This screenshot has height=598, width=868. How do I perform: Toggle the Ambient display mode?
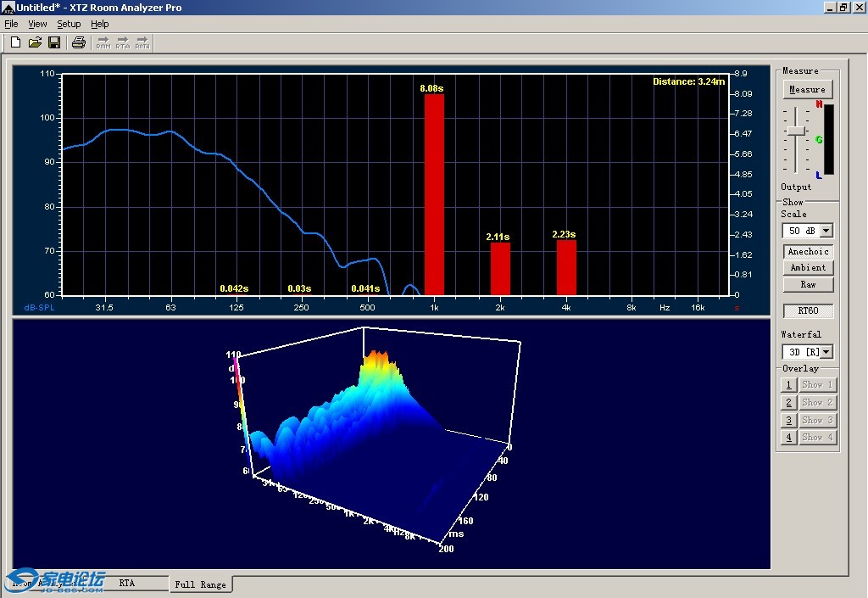808,267
